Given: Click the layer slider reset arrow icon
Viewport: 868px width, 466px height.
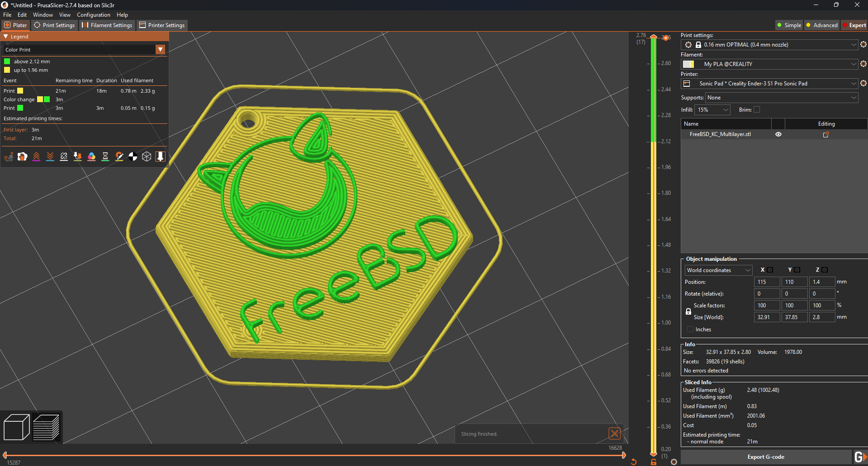Looking at the screenshot, I should (x=634, y=461).
